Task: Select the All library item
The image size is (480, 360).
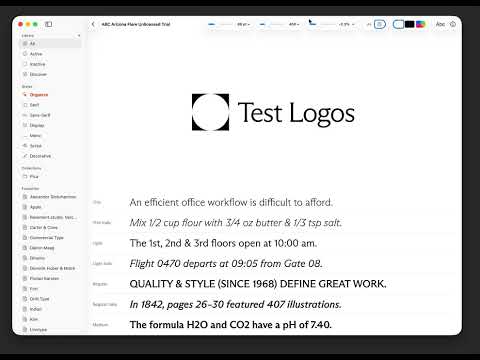Action: pyautogui.click(x=50, y=44)
